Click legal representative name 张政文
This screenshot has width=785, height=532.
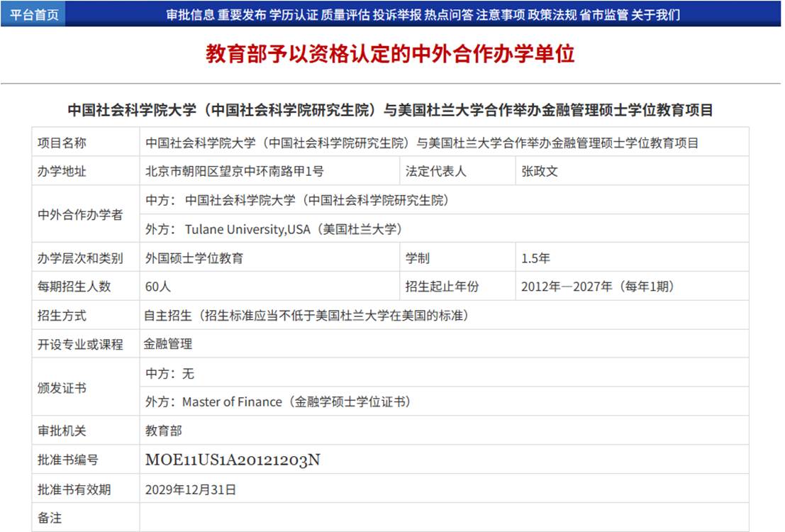(540, 172)
